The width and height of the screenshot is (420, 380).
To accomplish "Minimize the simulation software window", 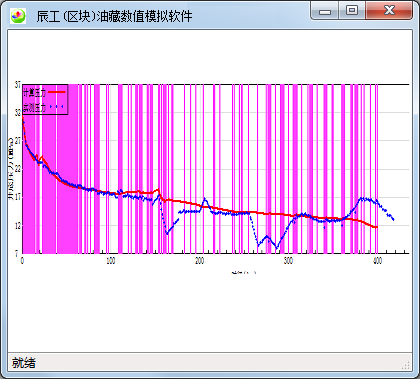I will [325, 10].
